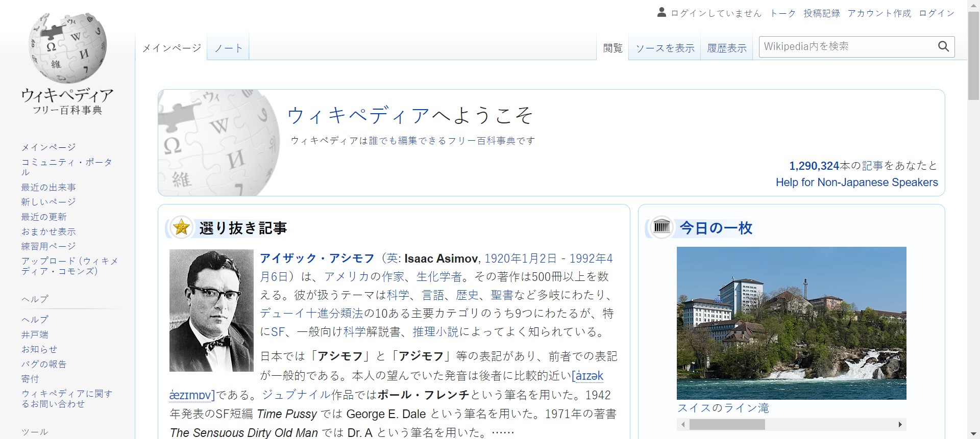Click the page vertical scrollbar thumb
The image size is (980, 439).
tap(973, 55)
